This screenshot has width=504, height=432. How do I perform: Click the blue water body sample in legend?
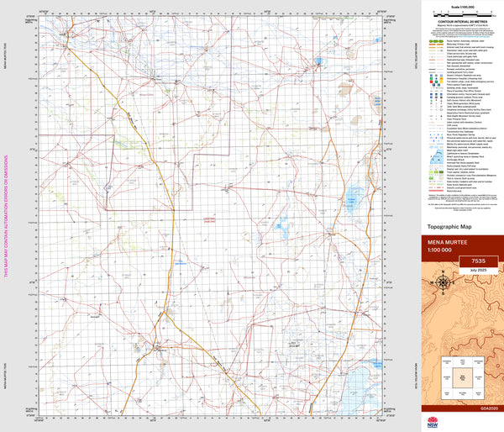(x=437, y=156)
